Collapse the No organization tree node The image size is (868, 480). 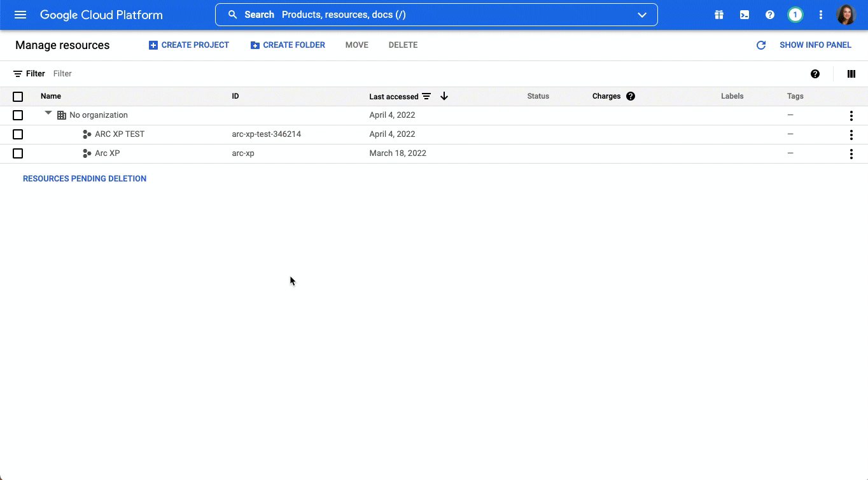[x=48, y=113]
